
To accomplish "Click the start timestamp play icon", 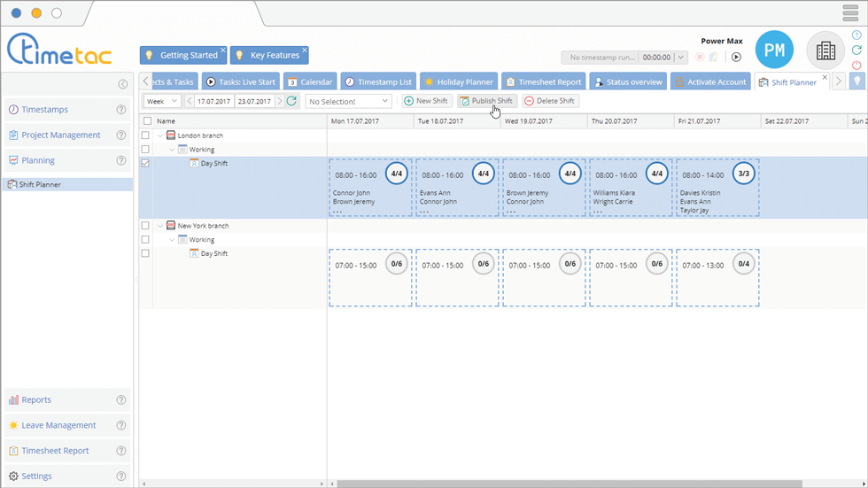I will [736, 58].
